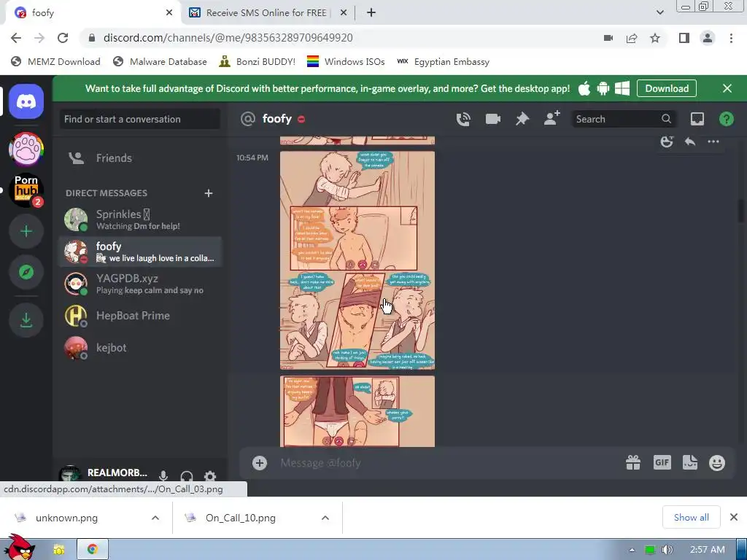Image resolution: width=747 pixels, height=560 pixels.
Task: Expand unknown.png download options chevron
Action: (155, 518)
